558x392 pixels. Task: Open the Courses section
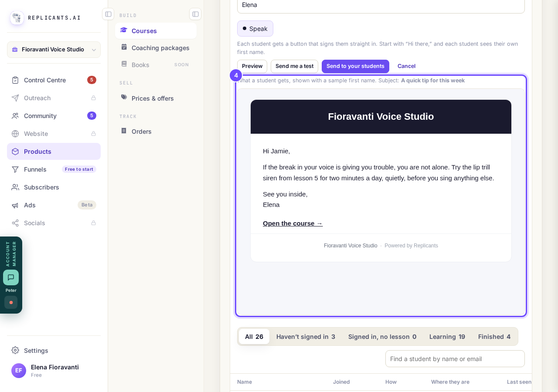(x=156, y=31)
